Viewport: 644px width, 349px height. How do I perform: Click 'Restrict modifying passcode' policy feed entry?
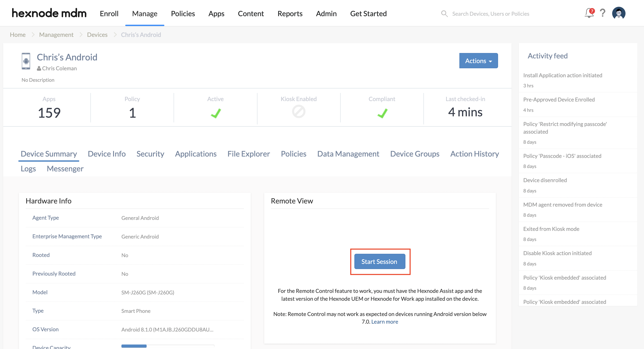tap(565, 128)
